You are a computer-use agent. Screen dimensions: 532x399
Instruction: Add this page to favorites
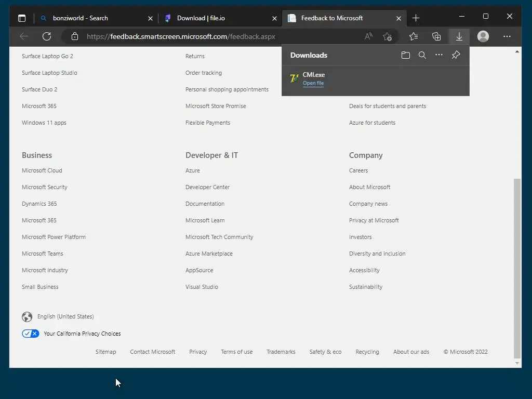pos(387,36)
